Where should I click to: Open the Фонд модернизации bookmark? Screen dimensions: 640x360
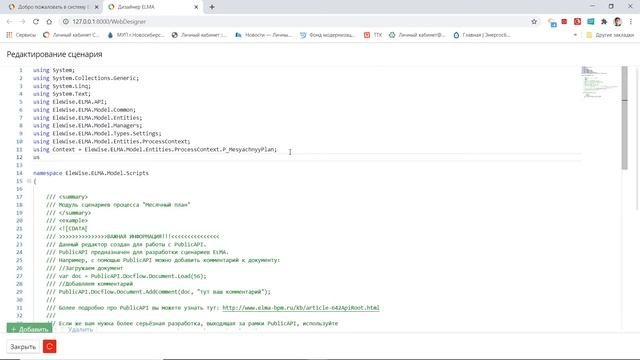pyautogui.click(x=328, y=35)
